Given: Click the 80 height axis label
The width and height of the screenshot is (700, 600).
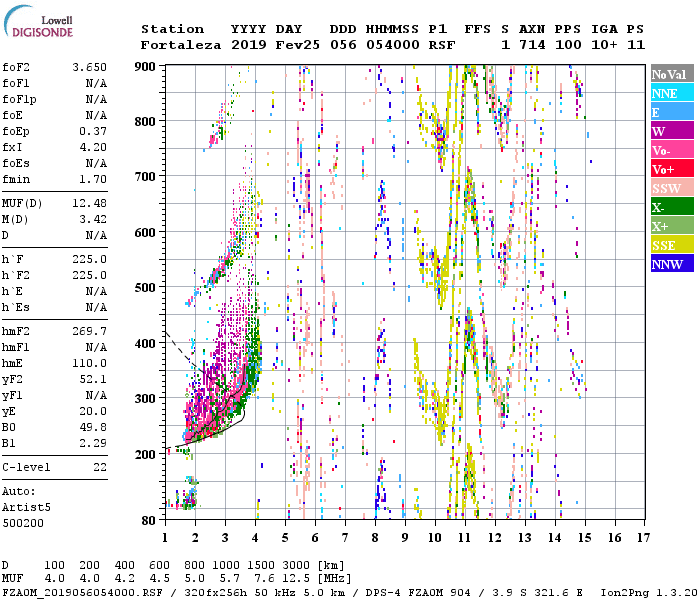Looking at the screenshot, I should (148, 521).
